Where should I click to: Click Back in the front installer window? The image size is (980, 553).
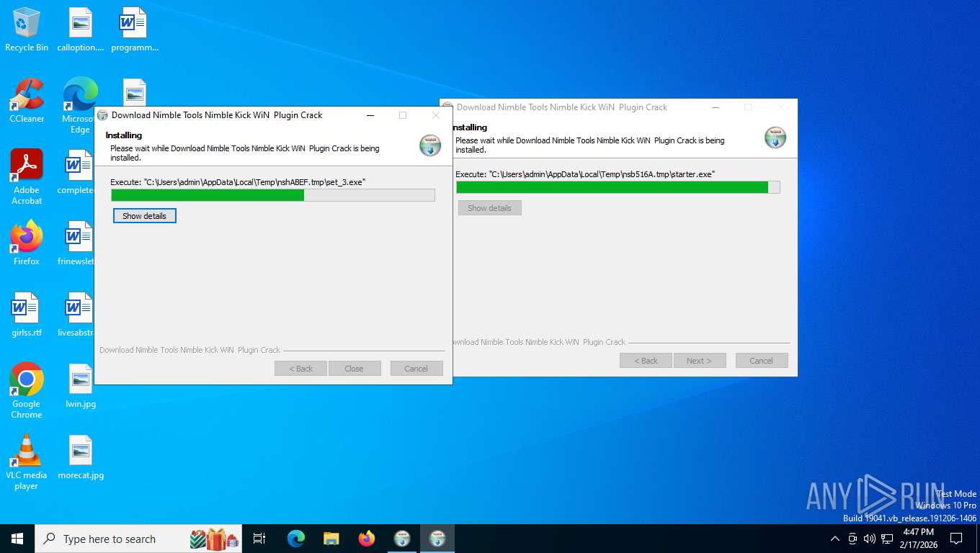(301, 369)
